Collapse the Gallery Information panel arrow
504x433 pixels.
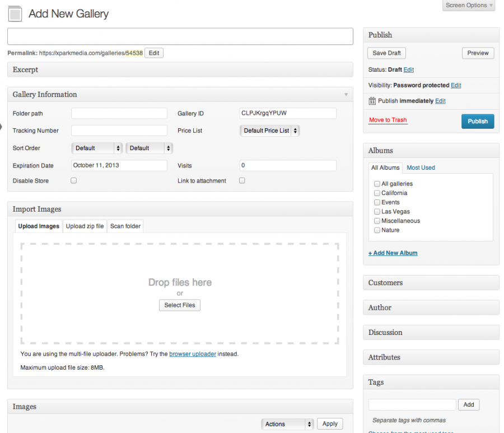coord(346,95)
